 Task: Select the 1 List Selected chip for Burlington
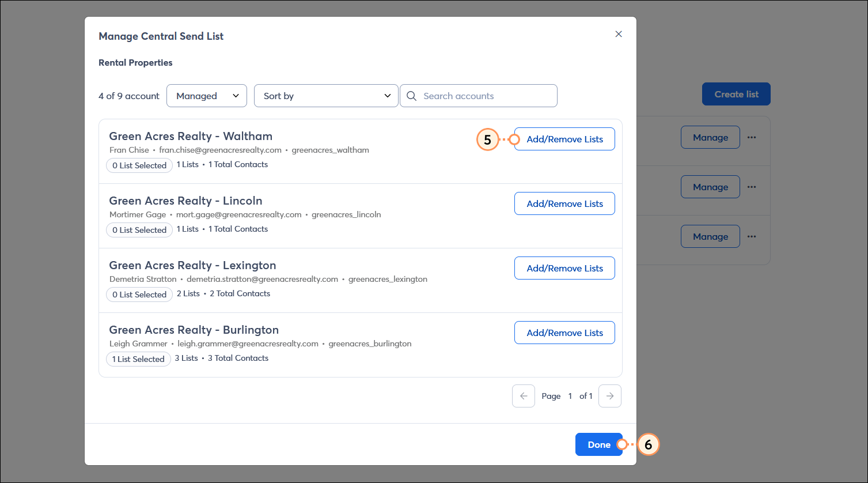(x=138, y=359)
